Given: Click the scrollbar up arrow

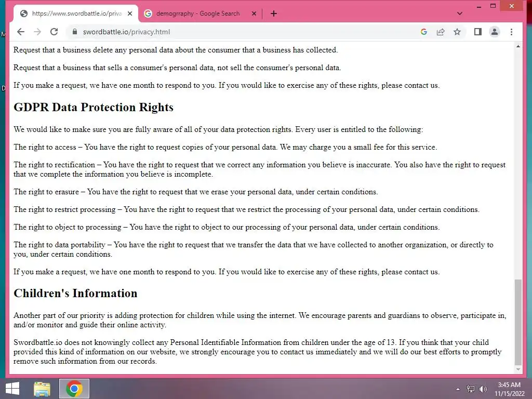Looking at the screenshot, I should click(x=518, y=46).
